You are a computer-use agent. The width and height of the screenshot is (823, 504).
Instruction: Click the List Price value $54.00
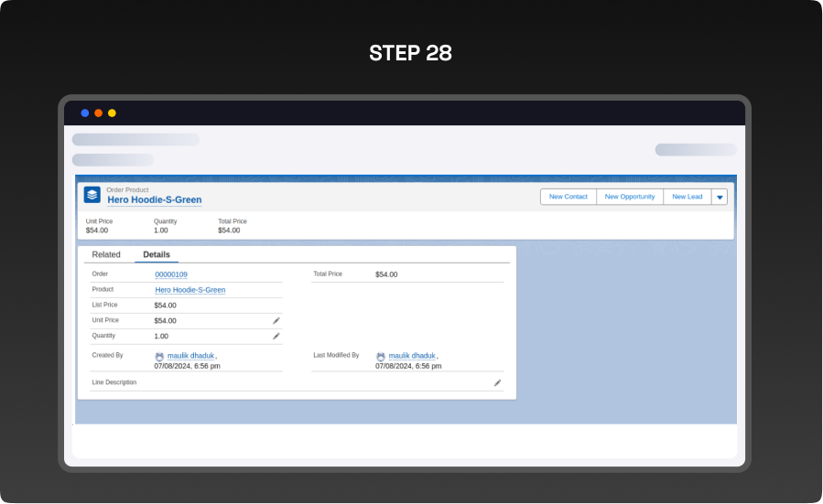[166, 306]
